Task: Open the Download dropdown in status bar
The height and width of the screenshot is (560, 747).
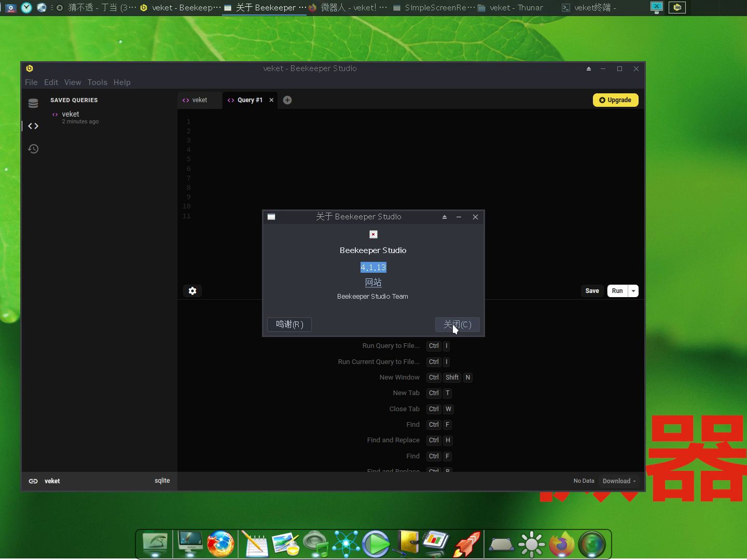Action: 619,481
